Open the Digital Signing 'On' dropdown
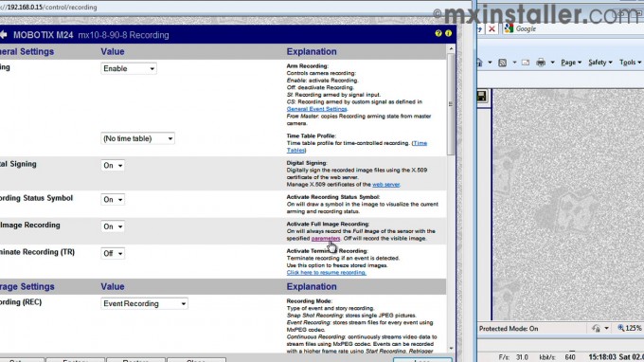This screenshot has height=362, width=644. (113, 165)
